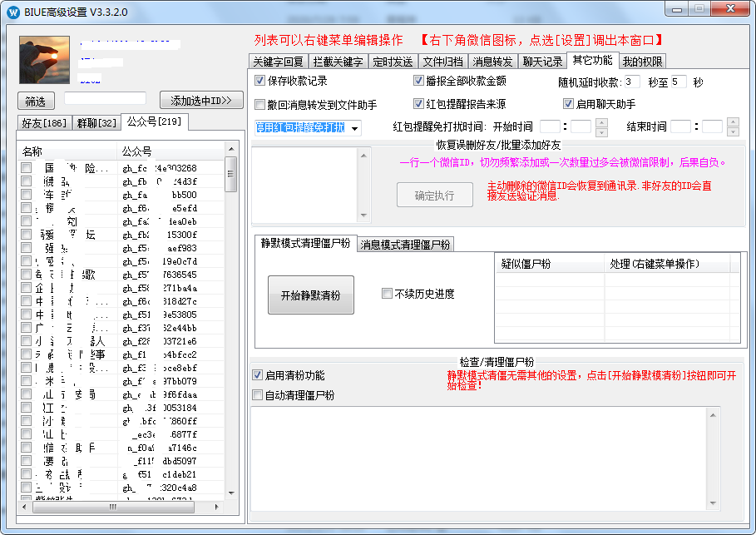Check the row with ID ending 7636545
This screenshot has height=535, width=756.
(x=26, y=275)
